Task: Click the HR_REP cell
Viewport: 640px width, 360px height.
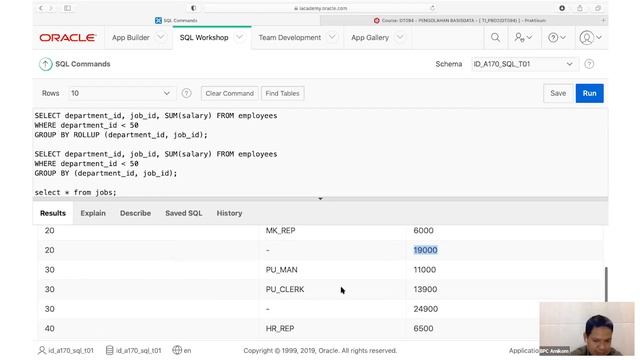Action: pos(280,329)
